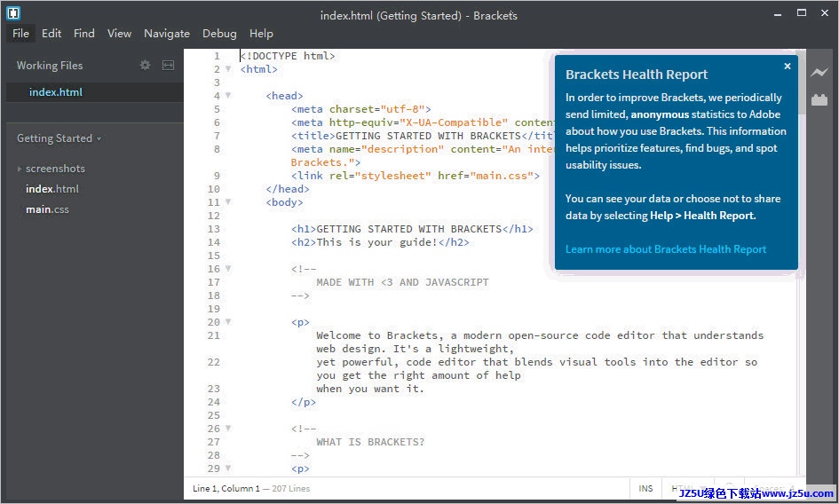This screenshot has height=504, width=839.
Task: Click the Brackets app logo icon
Action: 13,12
